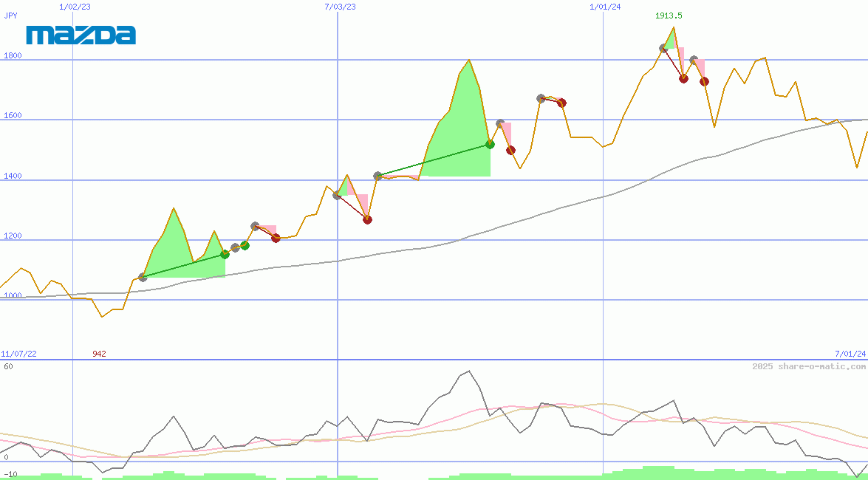The image size is (868, 480).
Task: Select the red exit marker just above 1200
Action: point(276,238)
